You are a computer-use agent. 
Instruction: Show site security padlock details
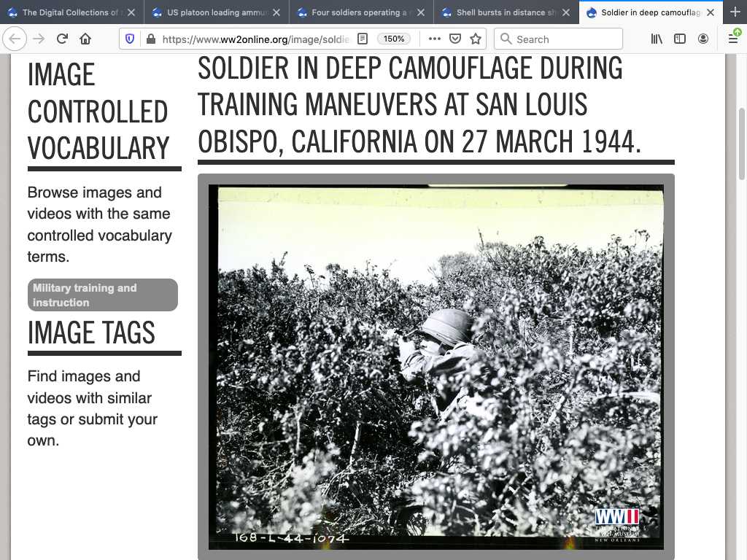[150, 39]
